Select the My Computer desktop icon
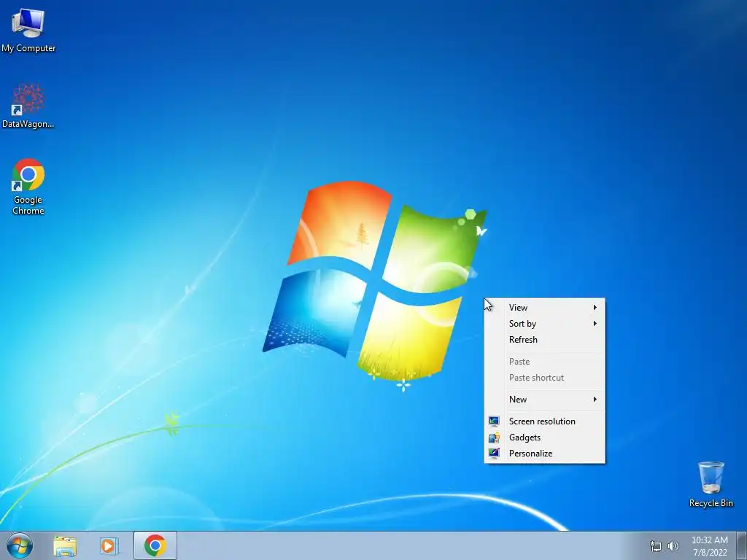The width and height of the screenshot is (747, 560). [x=28, y=30]
